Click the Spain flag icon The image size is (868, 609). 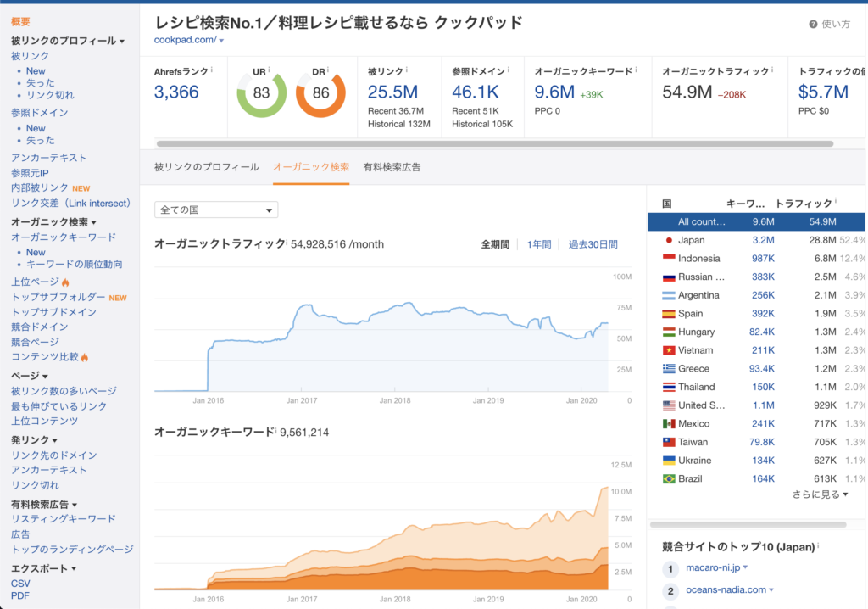coord(669,314)
